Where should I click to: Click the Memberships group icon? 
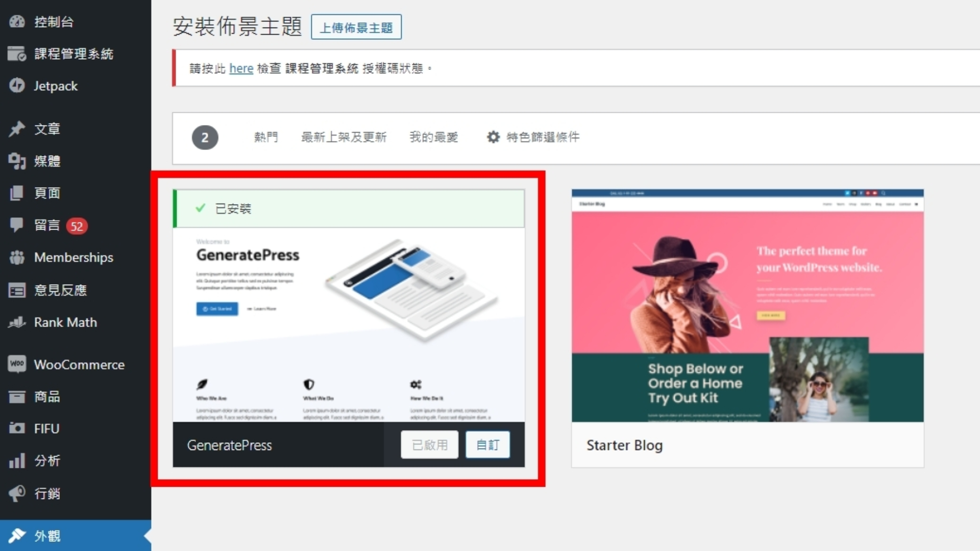[17, 257]
